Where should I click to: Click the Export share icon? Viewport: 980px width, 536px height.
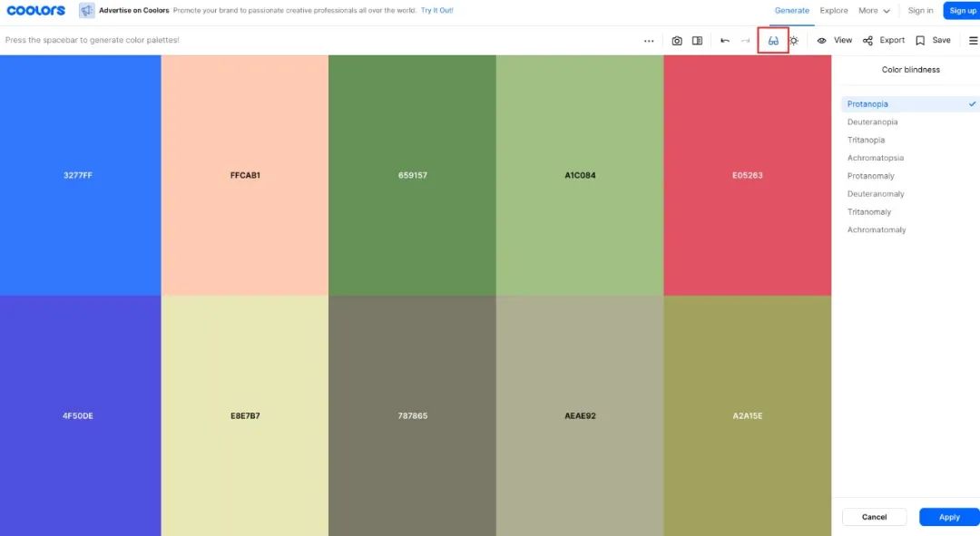867,41
